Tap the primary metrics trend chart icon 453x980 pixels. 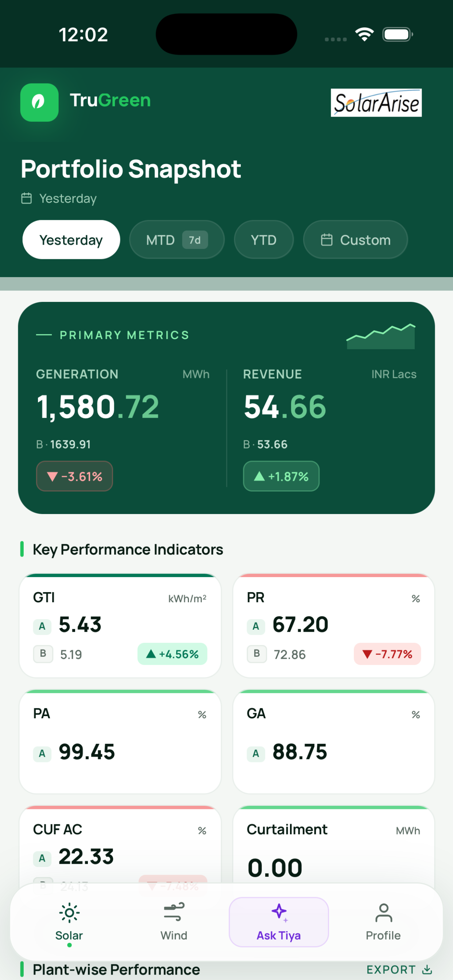tap(381, 336)
